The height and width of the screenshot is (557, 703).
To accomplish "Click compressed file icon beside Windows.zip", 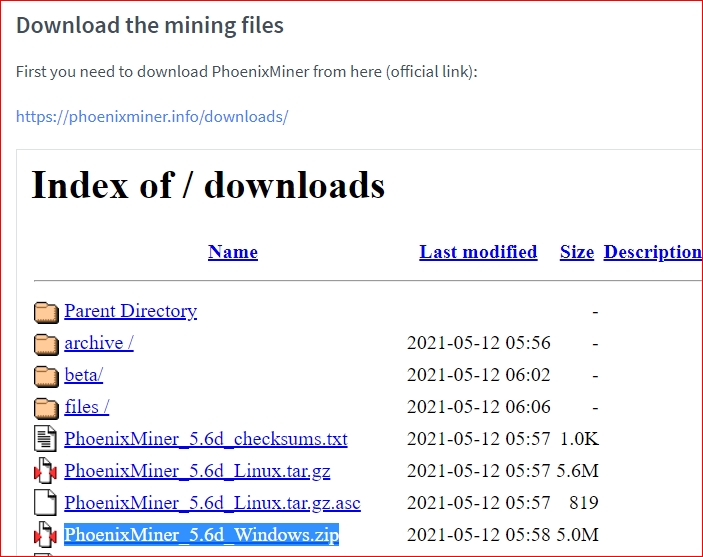I will (x=45, y=535).
